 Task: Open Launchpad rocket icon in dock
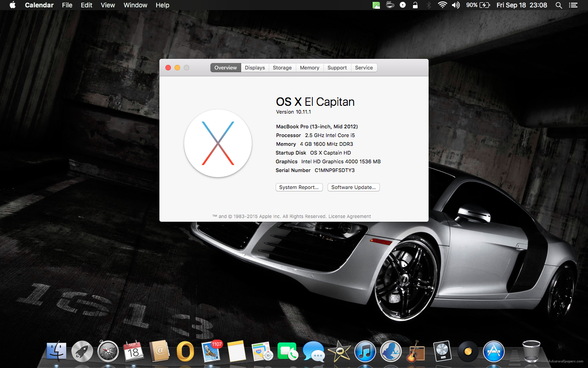82,352
